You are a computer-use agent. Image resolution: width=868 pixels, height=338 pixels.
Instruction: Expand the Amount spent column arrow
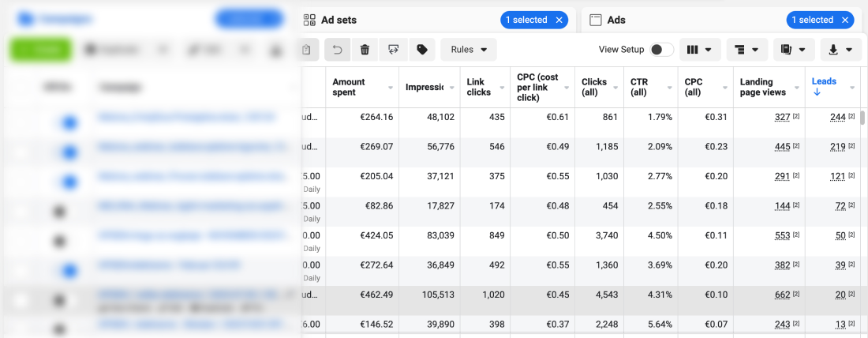390,87
